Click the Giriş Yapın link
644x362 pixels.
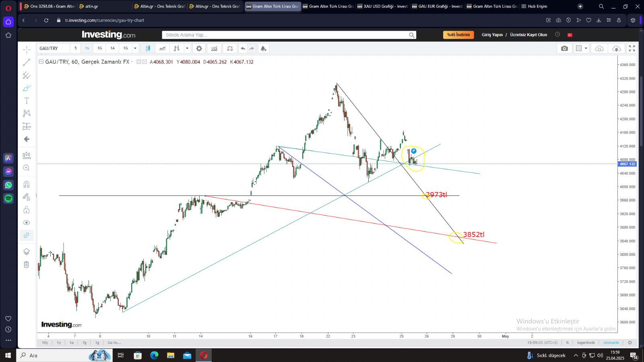click(492, 35)
